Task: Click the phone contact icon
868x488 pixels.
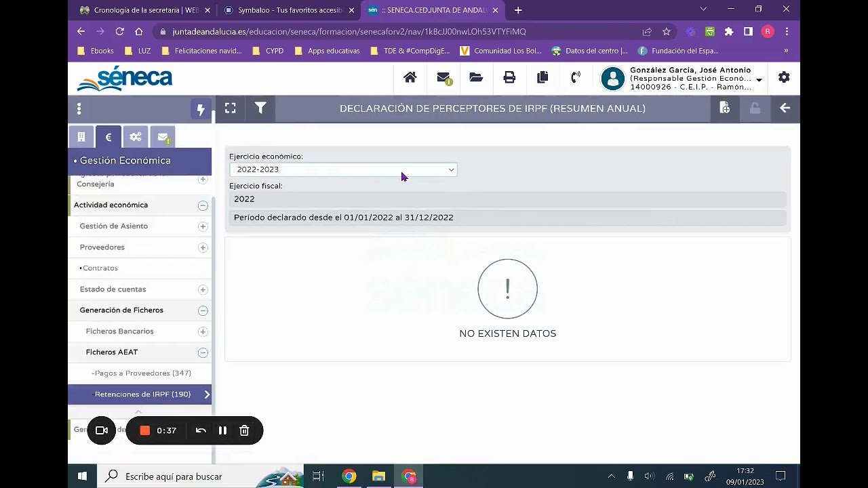Action: pos(576,77)
